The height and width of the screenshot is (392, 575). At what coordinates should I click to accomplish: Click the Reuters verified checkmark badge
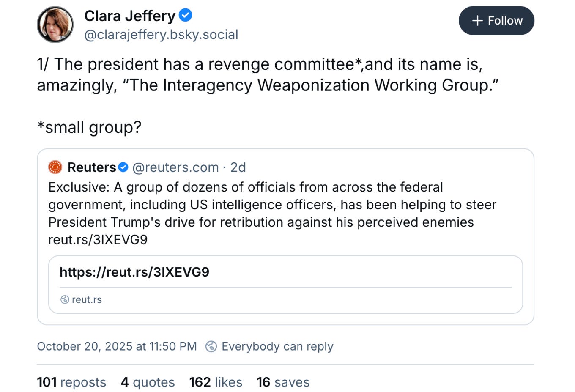coord(123,167)
